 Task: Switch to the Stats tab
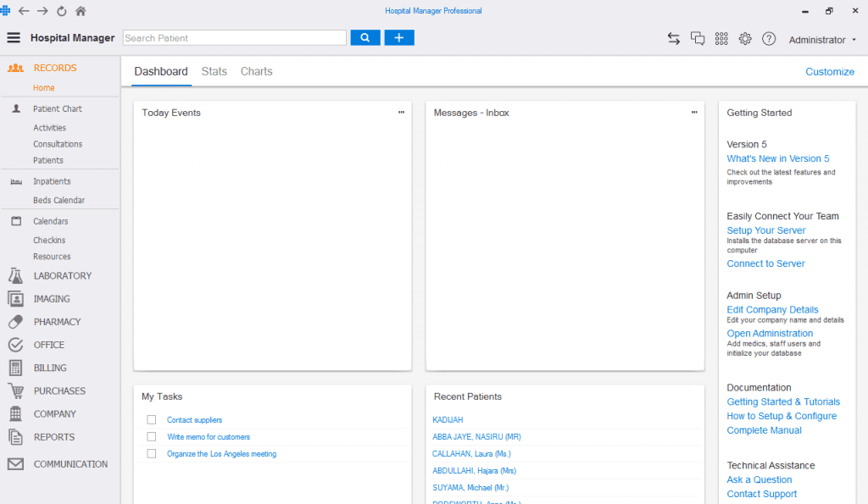point(214,72)
